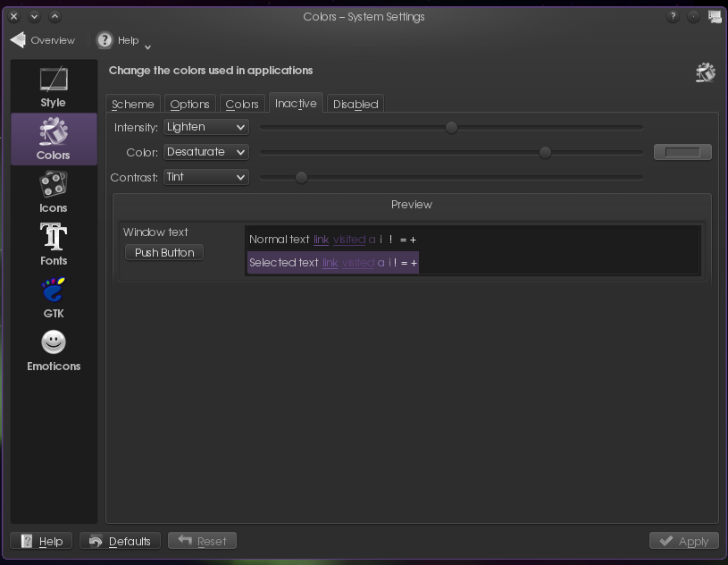Click the 'Selected text' preview label
728x565 pixels.
(284, 263)
